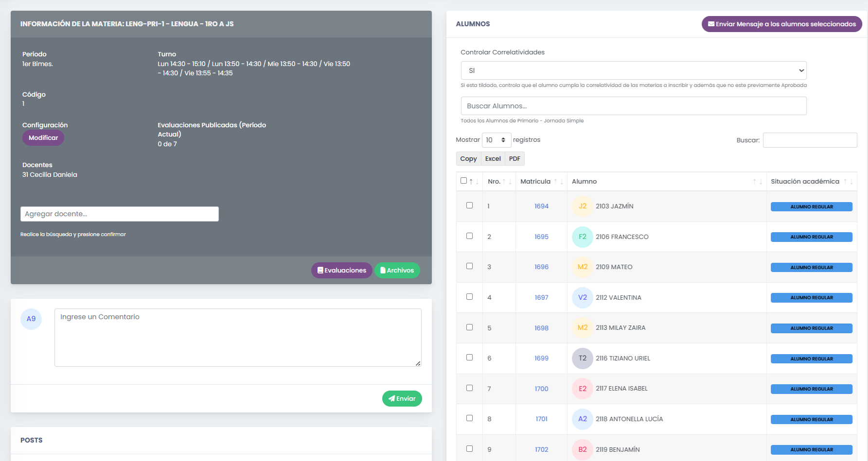Screen dimensions: 868x461
Task: Click the M2 avatar beside 2109 MATEO
Action: pos(582,267)
